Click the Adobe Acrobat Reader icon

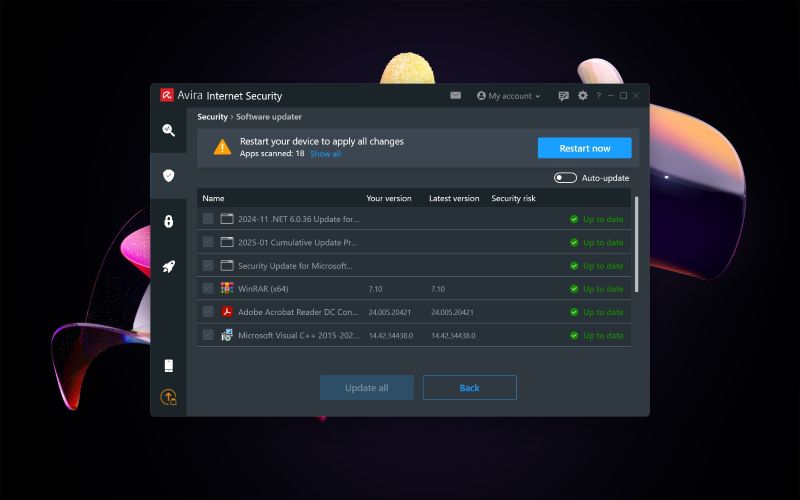pos(227,312)
